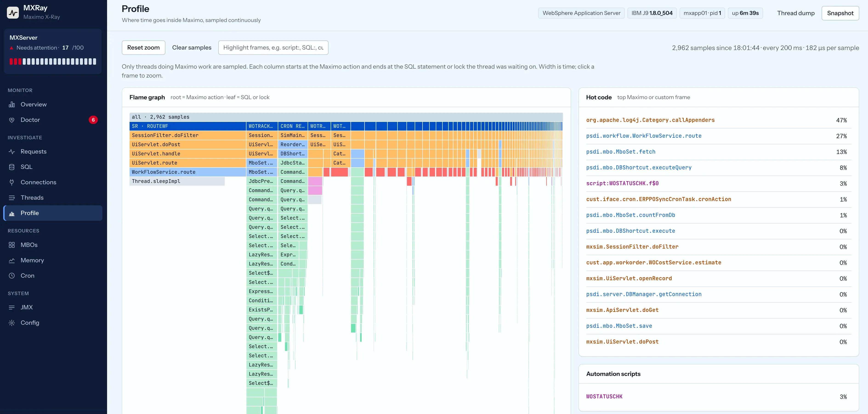Click the Memory chart icon
The height and width of the screenshot is (414, 868).
12,260
